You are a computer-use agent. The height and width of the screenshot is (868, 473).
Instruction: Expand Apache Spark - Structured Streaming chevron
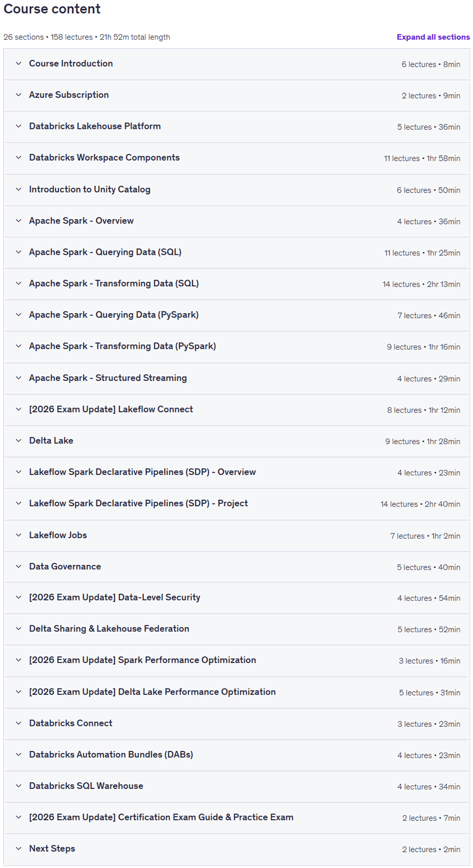[18, 379]
